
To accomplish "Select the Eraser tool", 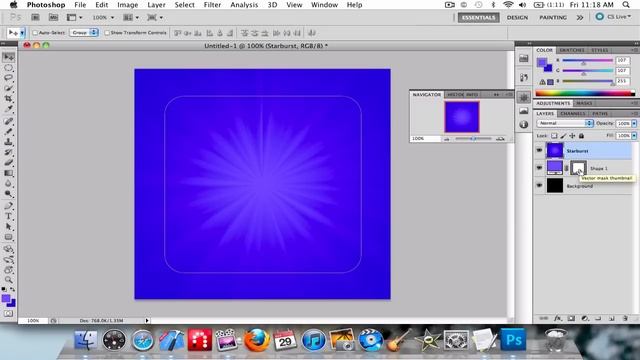I will (x=9, y=162).
